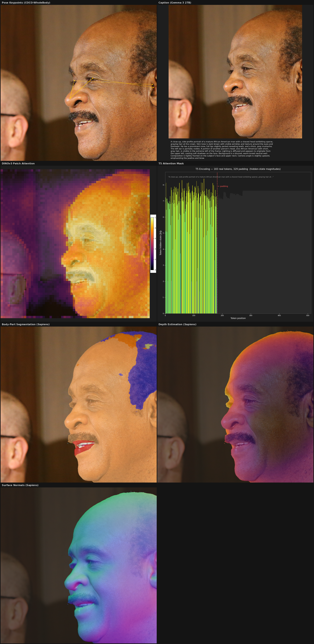Image resolution: width=314 pixels, height=644 pixels.
Task: Click the Token position axis label
Action: (x=238, y=318)
